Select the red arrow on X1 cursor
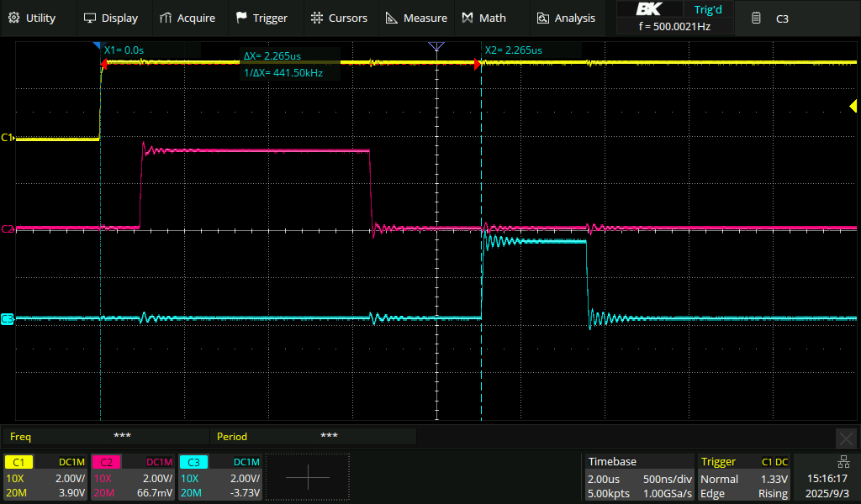Viewport: 861px width, 504px height. click(103, 64)
